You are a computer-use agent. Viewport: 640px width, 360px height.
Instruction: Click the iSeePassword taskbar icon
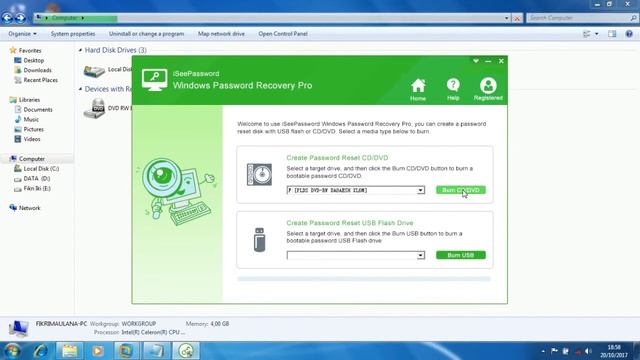(186, 351)
